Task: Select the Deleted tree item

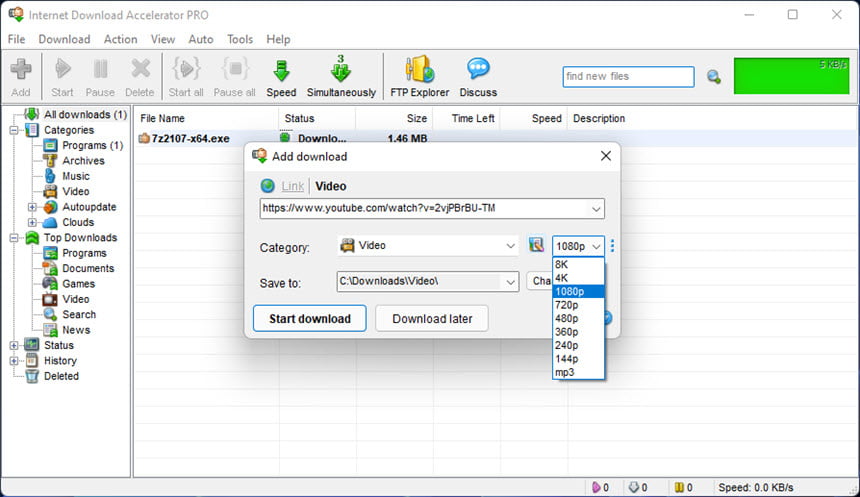Action: coord(61,376)
